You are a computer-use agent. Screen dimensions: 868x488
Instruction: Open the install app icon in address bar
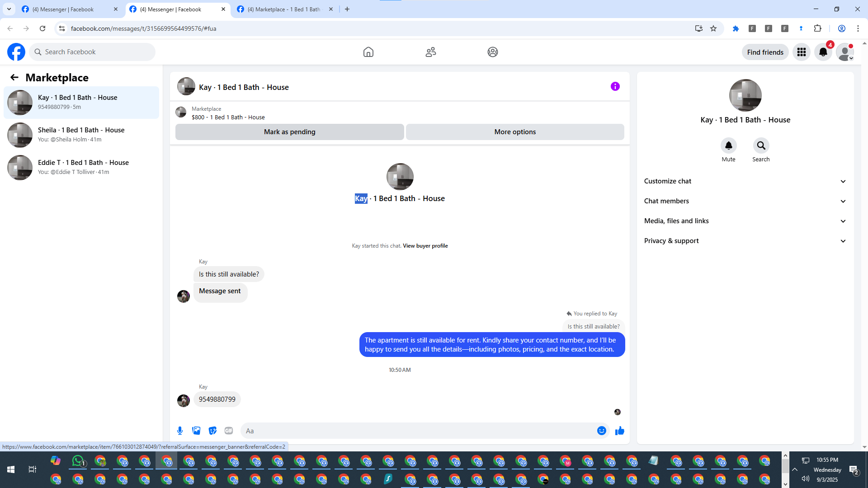699,28
